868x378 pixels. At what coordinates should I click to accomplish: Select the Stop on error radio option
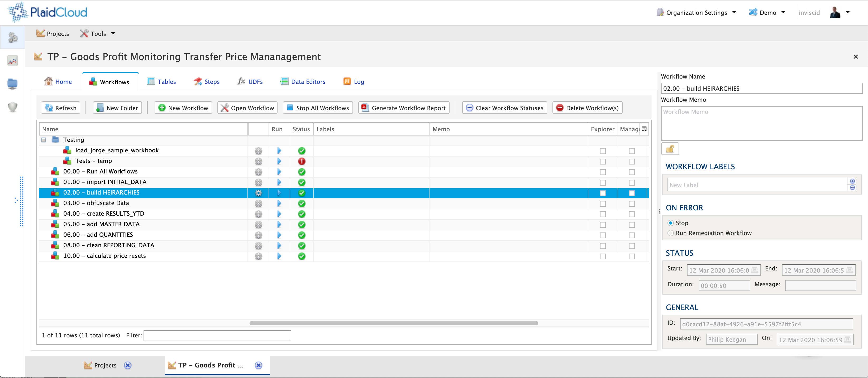click(x=671, y=223)
